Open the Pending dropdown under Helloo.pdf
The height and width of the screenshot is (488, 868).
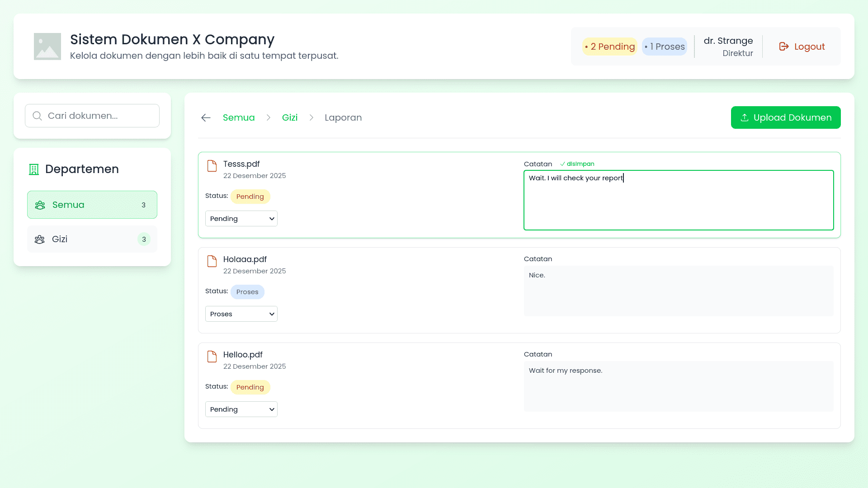[241, 409]
